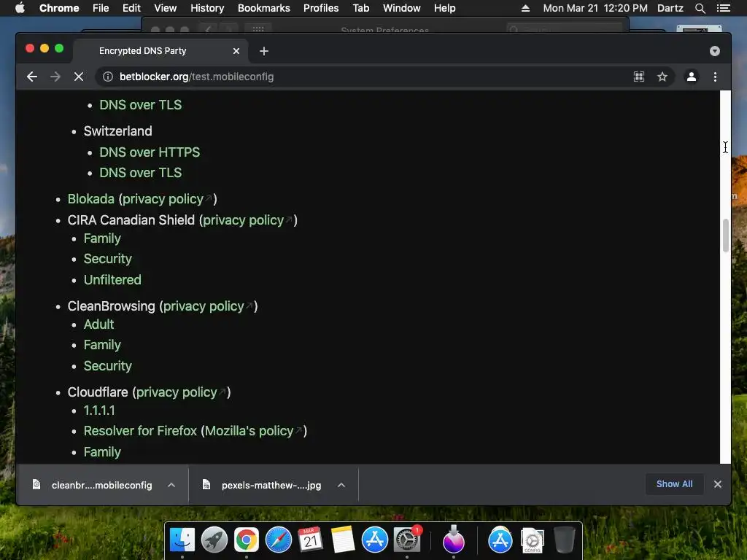The height and width of the screenshot is (560, 747).
Task: Open the Help menu
Action: 444,8
